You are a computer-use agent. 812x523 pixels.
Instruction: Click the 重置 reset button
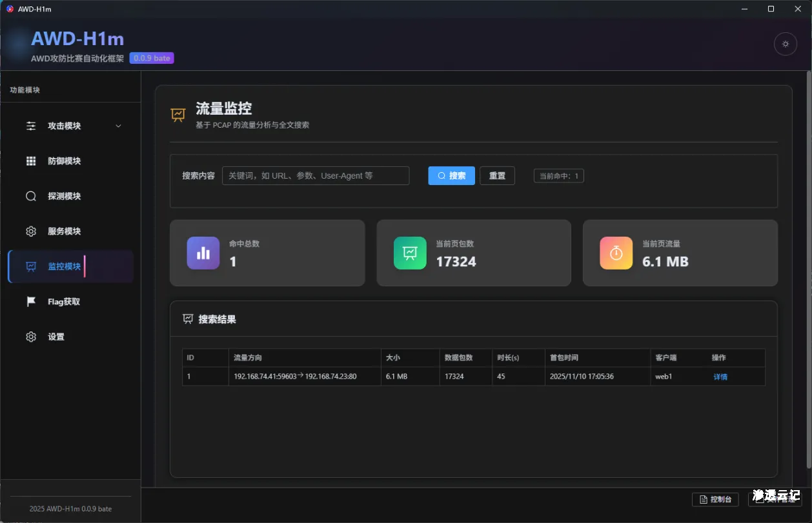pos(497,175)
